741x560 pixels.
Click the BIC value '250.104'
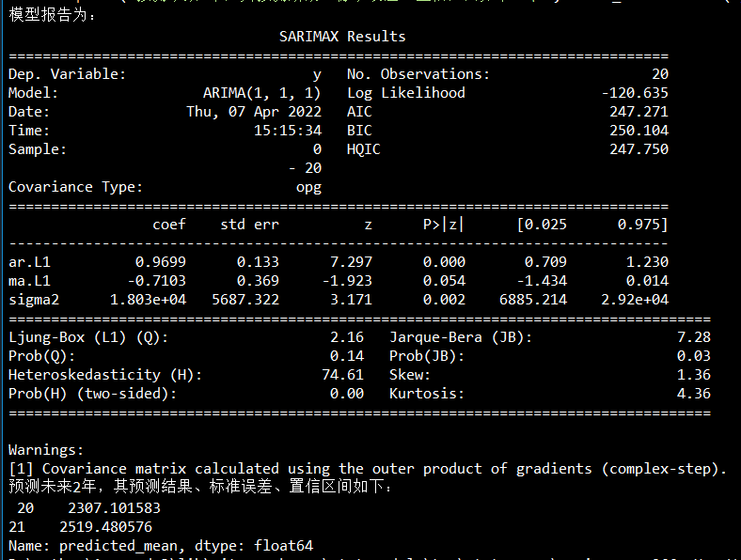click(x=639, y=131)
